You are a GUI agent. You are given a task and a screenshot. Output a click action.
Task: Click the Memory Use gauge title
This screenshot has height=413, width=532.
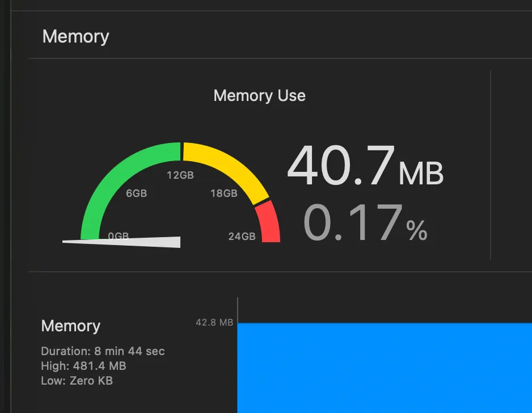pyautogui.click(x=260, y=96)
